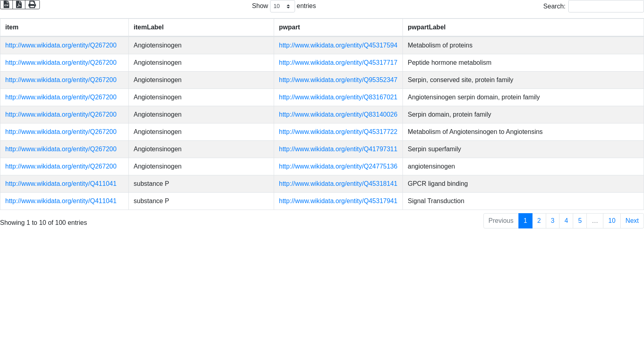Click into the Search input field
The height and width of the screenshot is (362, 644).
point(605,6)
